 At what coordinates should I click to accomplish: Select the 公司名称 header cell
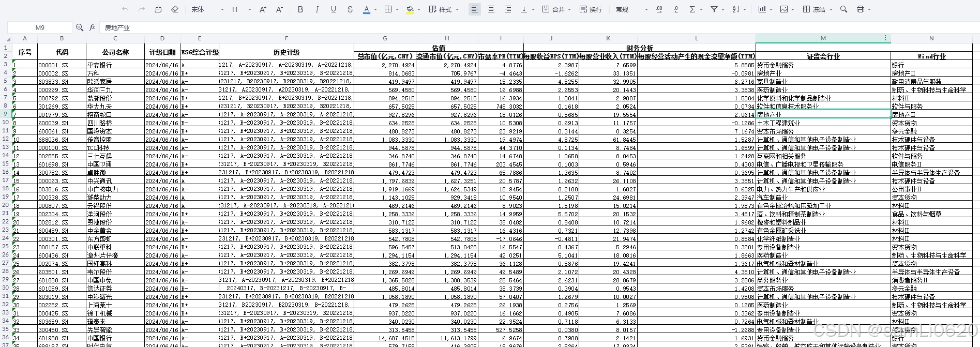click(x=115, y=52)
